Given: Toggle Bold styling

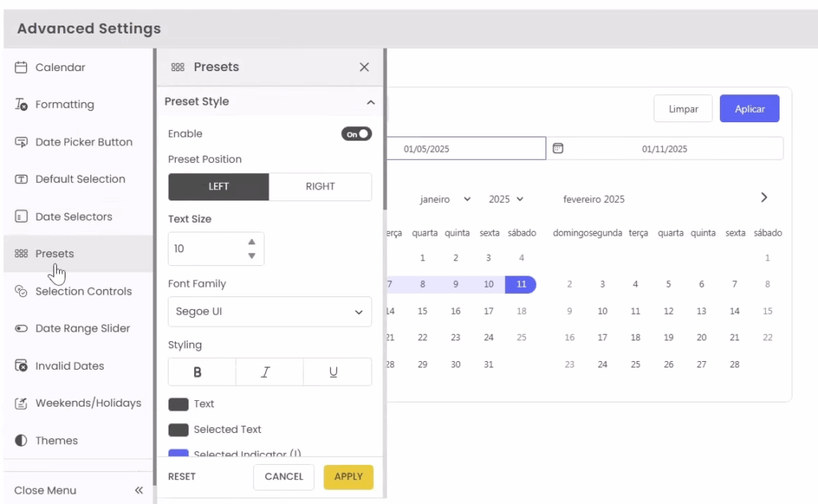Looking at the screenshot, I should [x=202, y=372].
